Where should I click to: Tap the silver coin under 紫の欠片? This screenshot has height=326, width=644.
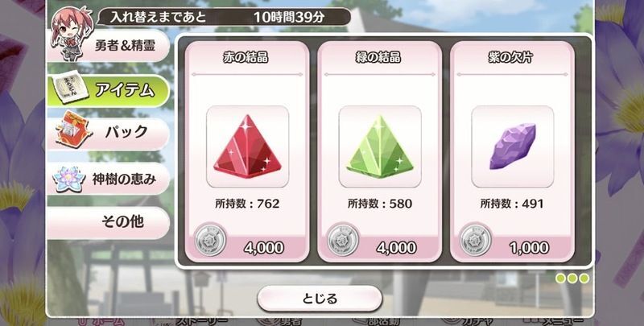[476, 240]
